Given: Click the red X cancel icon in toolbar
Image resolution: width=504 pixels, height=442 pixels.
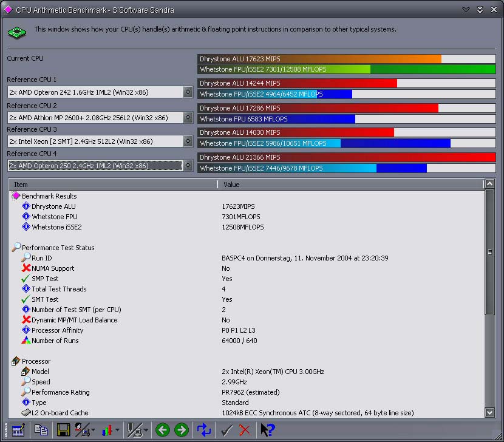Looking at the screenshot, I should [245, 430].
